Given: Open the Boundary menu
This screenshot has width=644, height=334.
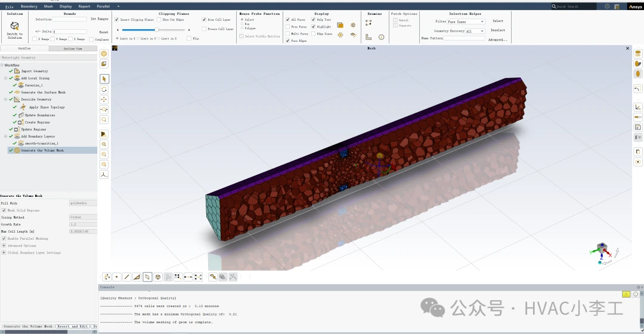Looking at the screenshot, I should click(29, 7).
